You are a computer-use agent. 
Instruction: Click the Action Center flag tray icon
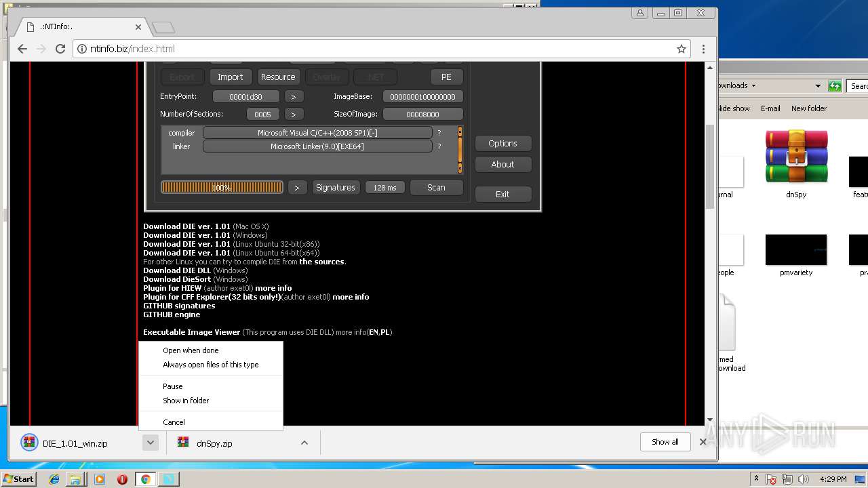tap(771, 479)
